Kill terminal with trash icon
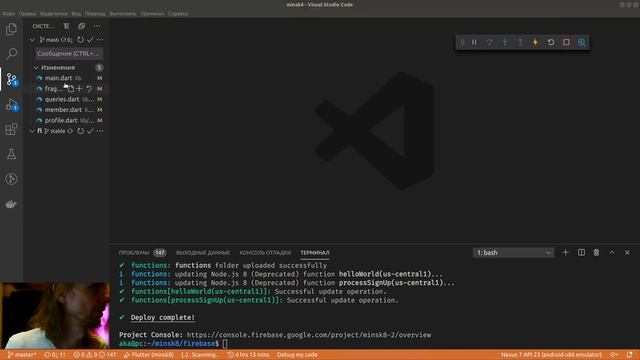Screen dimensions: 640x360 click(596, 253)
